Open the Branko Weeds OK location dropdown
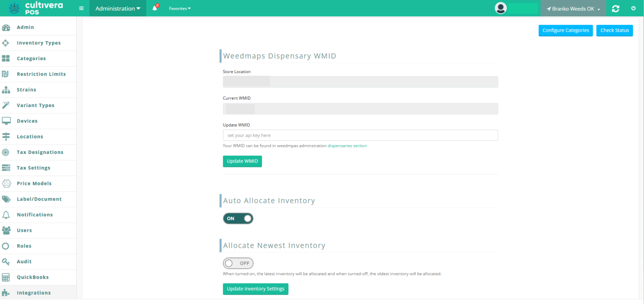This screenshot has height=304, width=644. click(x=573, y=8)
